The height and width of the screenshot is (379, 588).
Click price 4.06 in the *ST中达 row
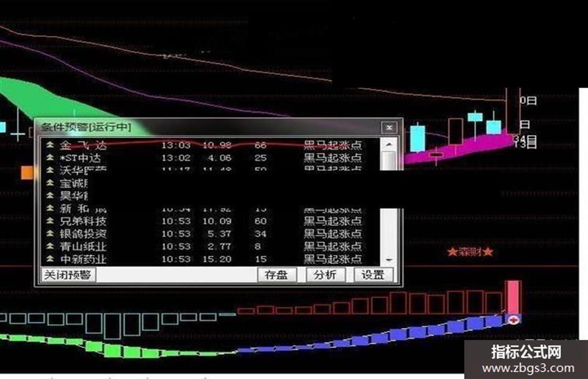220,157
